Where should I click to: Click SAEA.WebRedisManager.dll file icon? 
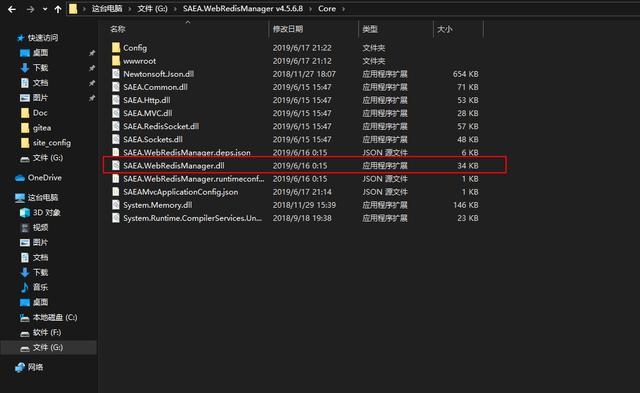tap(116, 165)
